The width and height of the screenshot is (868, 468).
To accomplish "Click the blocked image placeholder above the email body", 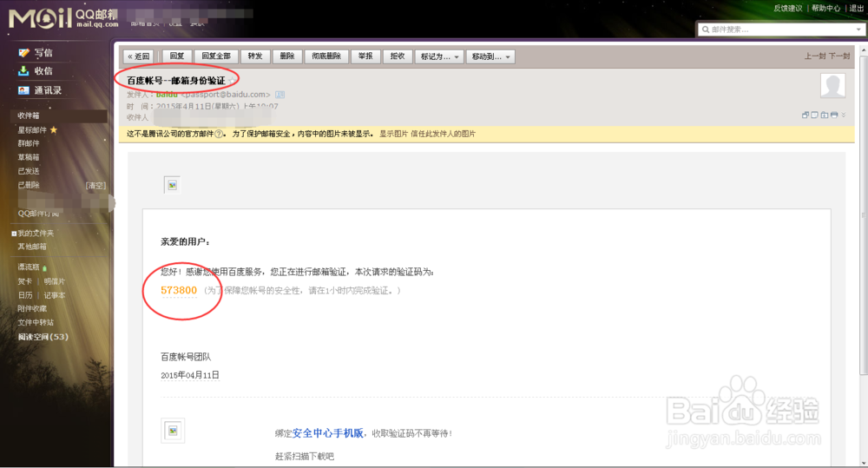I will pyautogui.click(x=172, y=185).
